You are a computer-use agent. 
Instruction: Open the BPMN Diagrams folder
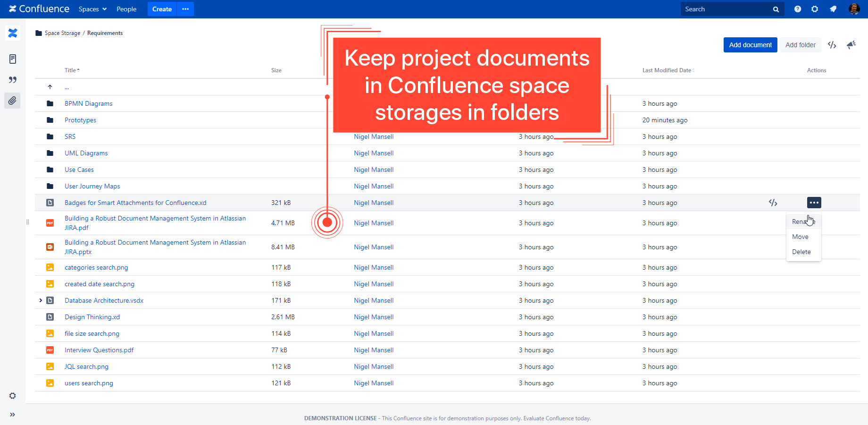88,103
